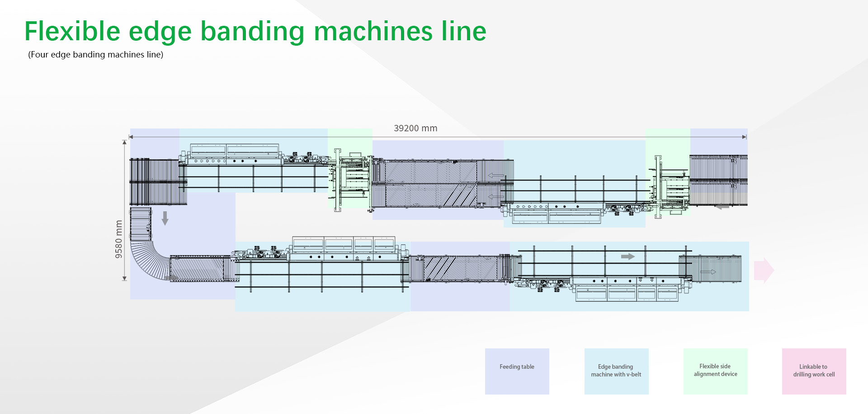Image resolution: width=868 pixels, height=414 pixels.
Task: Click the solid gray right arrow on bottom-right machine
Action: click(x=627, y=257)
